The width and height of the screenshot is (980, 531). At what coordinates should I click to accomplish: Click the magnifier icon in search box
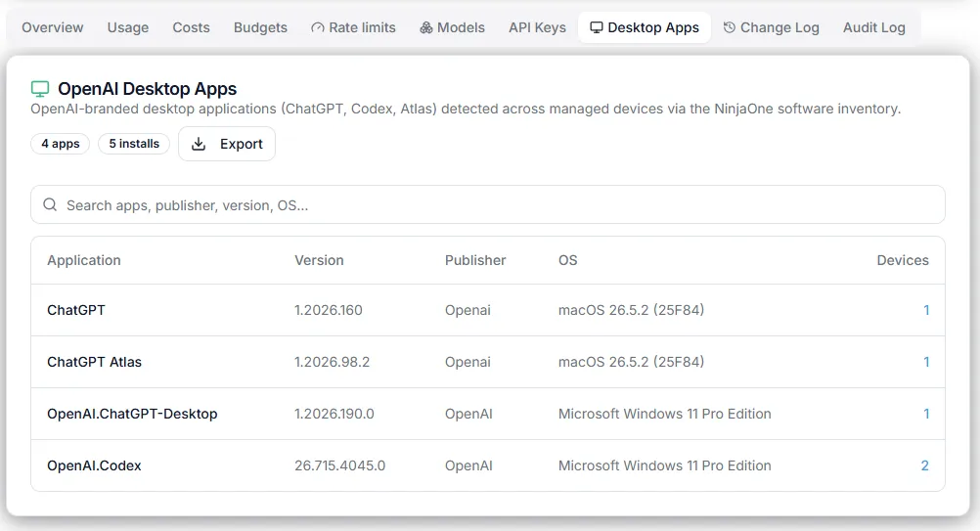(50, 205)
